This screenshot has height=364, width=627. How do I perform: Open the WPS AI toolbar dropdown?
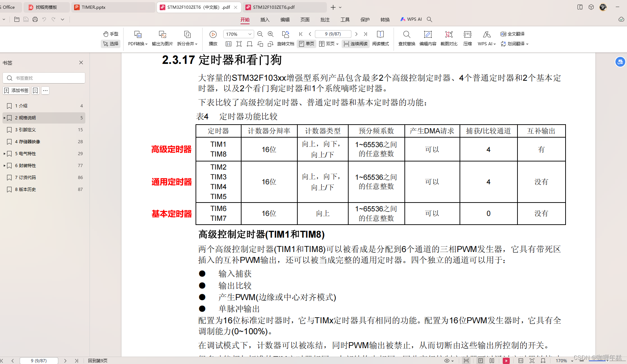click(x=487, y=39)
